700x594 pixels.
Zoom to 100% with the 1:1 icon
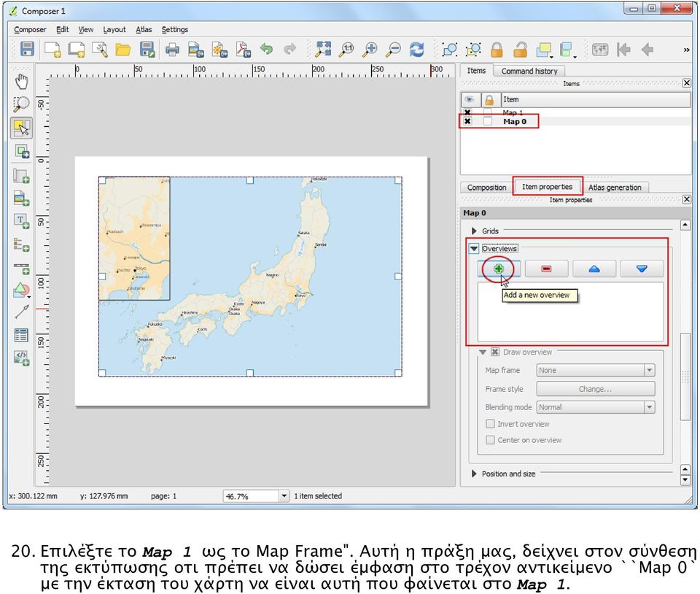click(347, 49)
